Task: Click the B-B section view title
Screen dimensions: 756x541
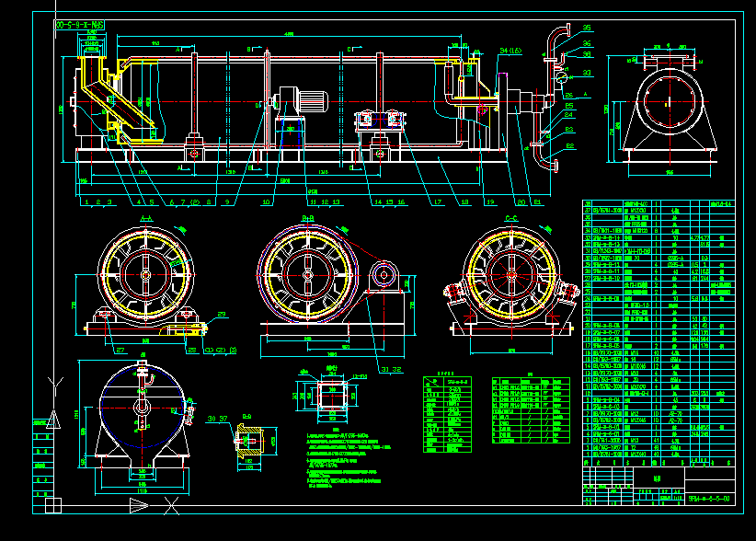Action: coord(307,218)
